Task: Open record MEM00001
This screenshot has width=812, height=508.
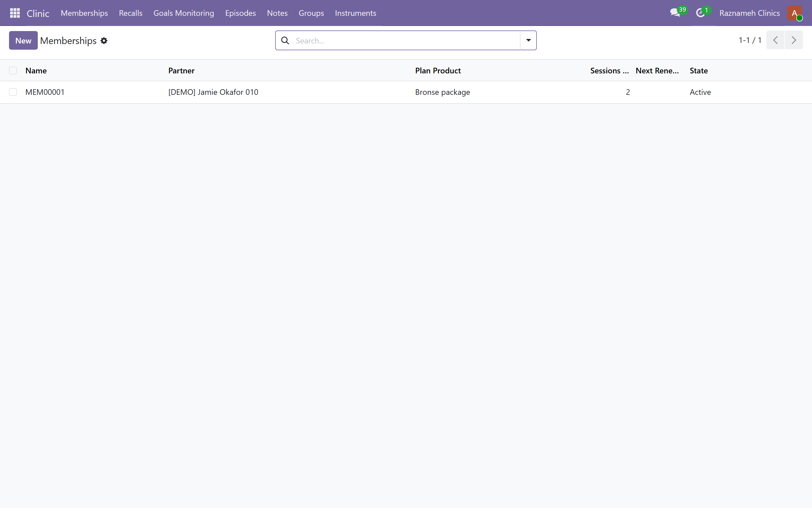Action: point(45,92)
